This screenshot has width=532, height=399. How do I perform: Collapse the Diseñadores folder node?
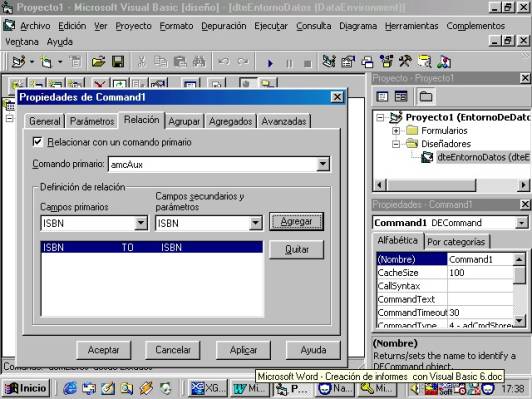pos(396,144)
